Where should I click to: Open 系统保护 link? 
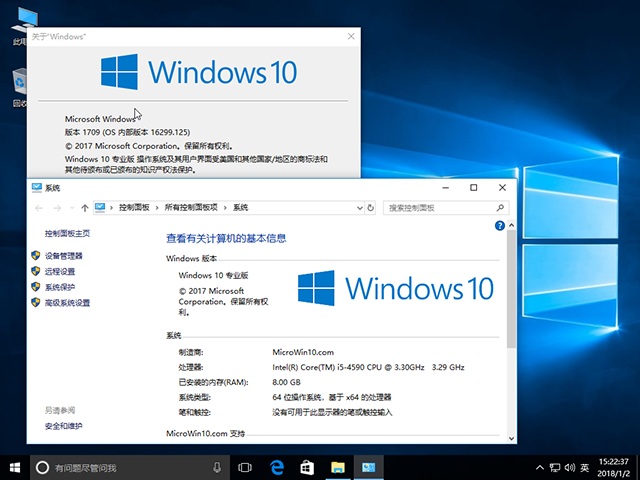[x=60, y=287]
